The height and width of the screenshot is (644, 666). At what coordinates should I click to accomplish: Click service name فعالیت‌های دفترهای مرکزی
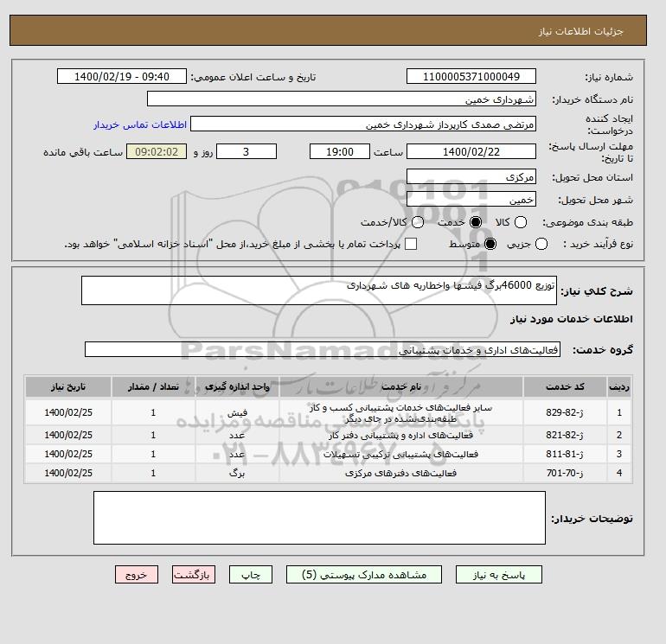[x=401, y=473]
